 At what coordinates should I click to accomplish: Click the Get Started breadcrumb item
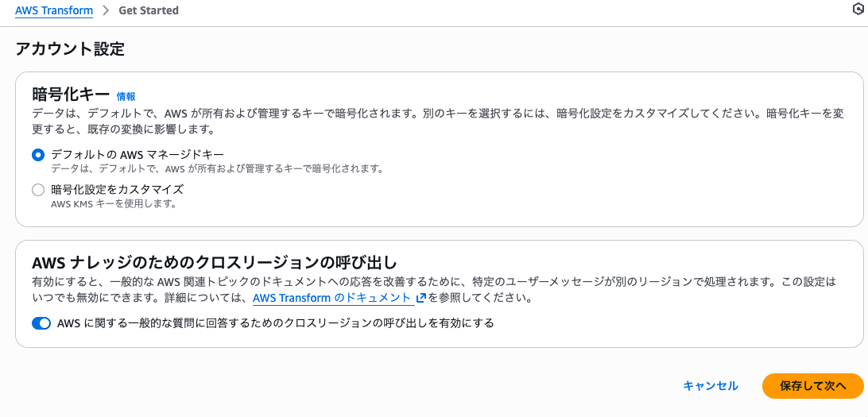(x=149, y=11)
